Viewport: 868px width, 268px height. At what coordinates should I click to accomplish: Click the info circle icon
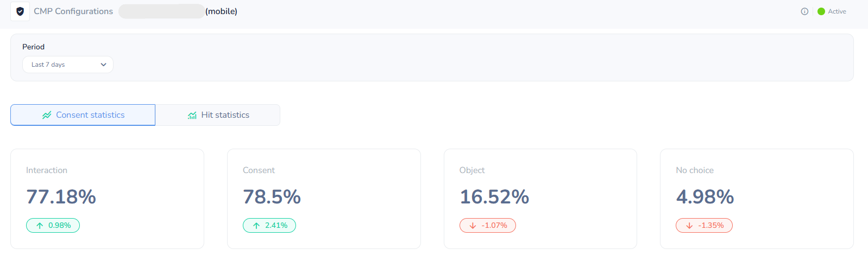pos(804,11)
